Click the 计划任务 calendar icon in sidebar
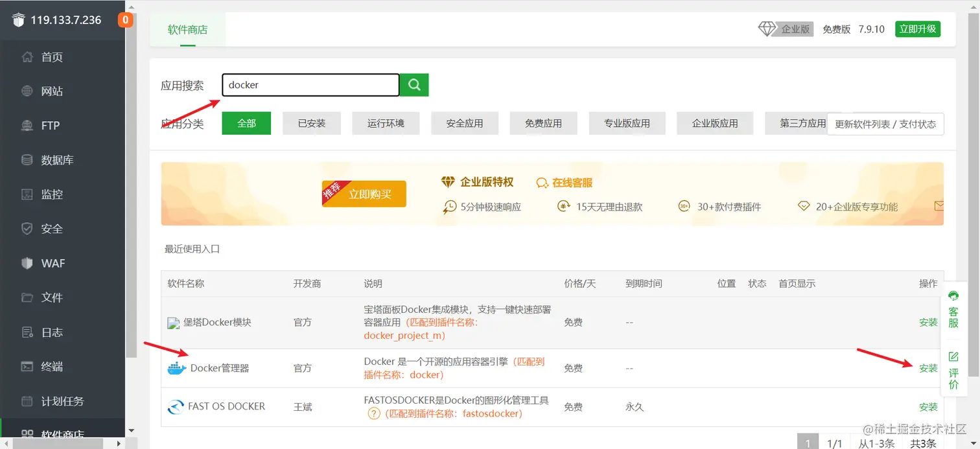 coord(27,401)
